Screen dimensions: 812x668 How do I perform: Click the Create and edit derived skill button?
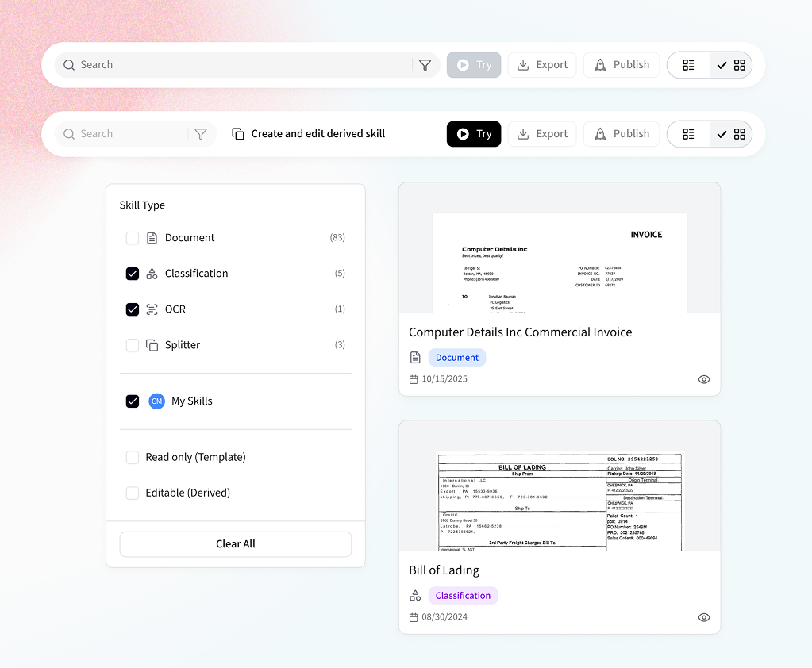pyautogui.click(x=309, y=134)
